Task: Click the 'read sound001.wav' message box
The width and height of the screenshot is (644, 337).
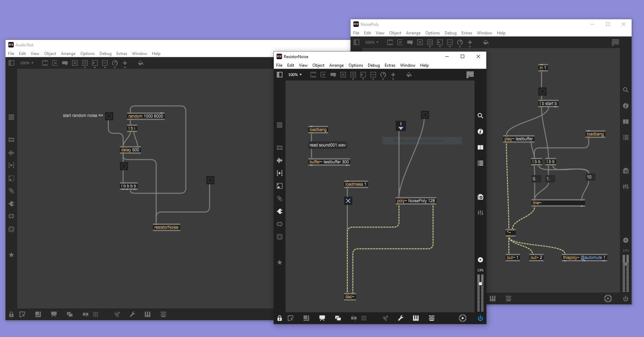Action: (328, 145)
